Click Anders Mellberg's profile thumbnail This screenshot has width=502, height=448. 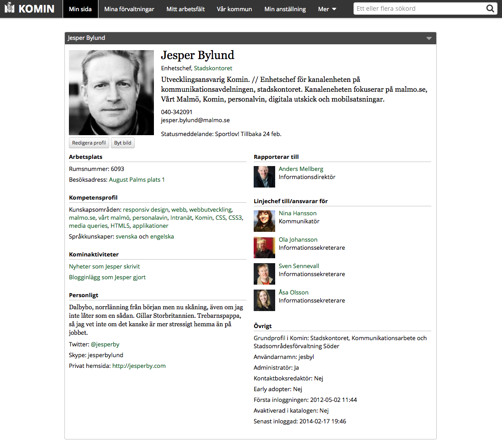[x=264, y=177]
